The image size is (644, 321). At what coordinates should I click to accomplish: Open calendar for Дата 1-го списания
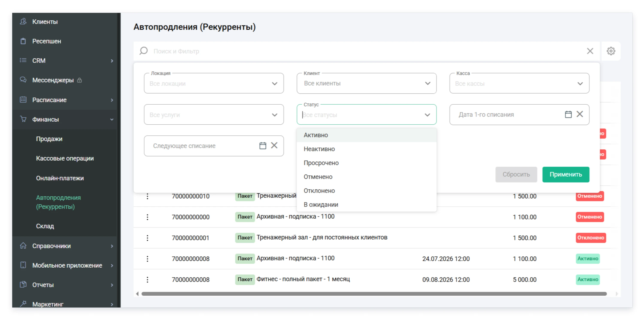568,115
